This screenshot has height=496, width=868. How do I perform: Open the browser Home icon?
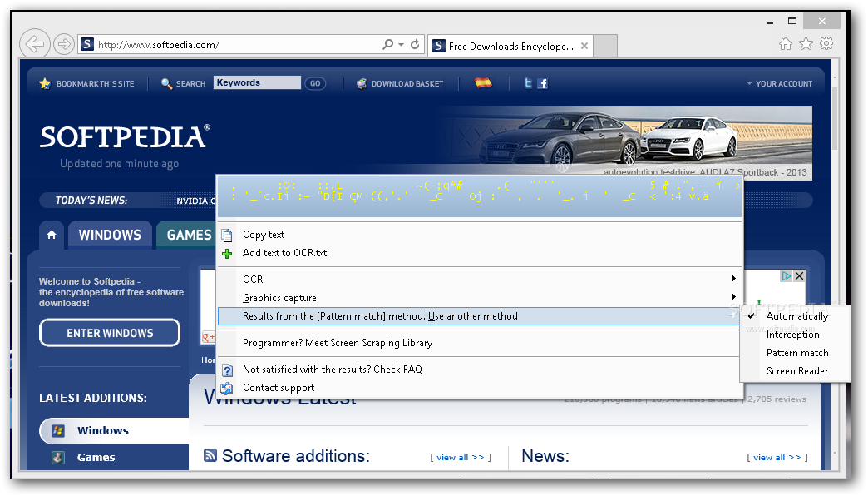786,44
